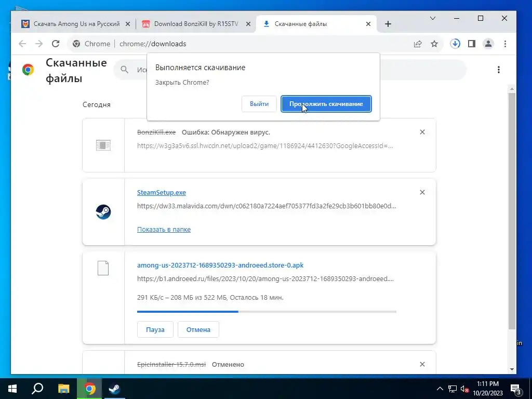Click the muted volume tray icon
Image resolution: width=532 pixels, height=399 pixels.
[x=464, y=389]
